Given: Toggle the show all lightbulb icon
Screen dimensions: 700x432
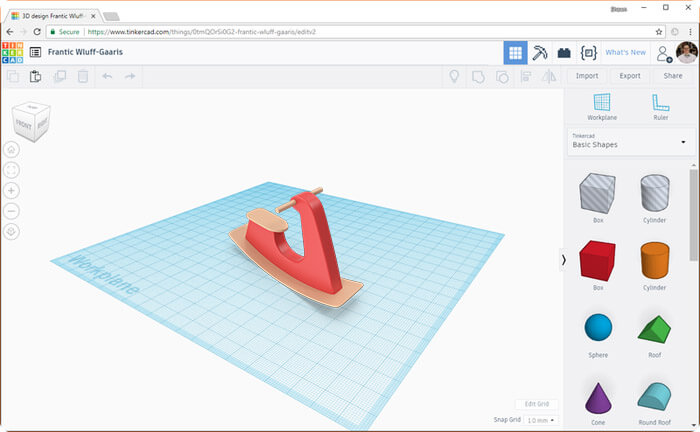Looking at the screenshot, I should pyautogui.click(x=454, y=76).
